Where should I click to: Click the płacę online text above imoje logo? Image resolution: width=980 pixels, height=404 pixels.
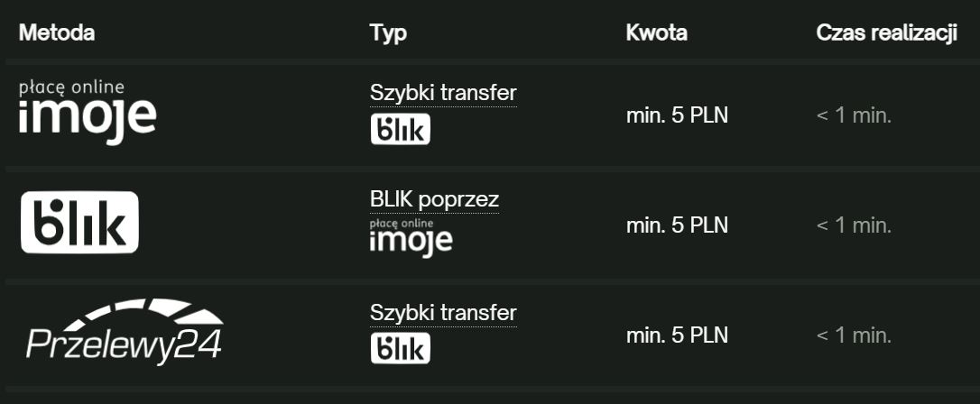pos(72,87)
